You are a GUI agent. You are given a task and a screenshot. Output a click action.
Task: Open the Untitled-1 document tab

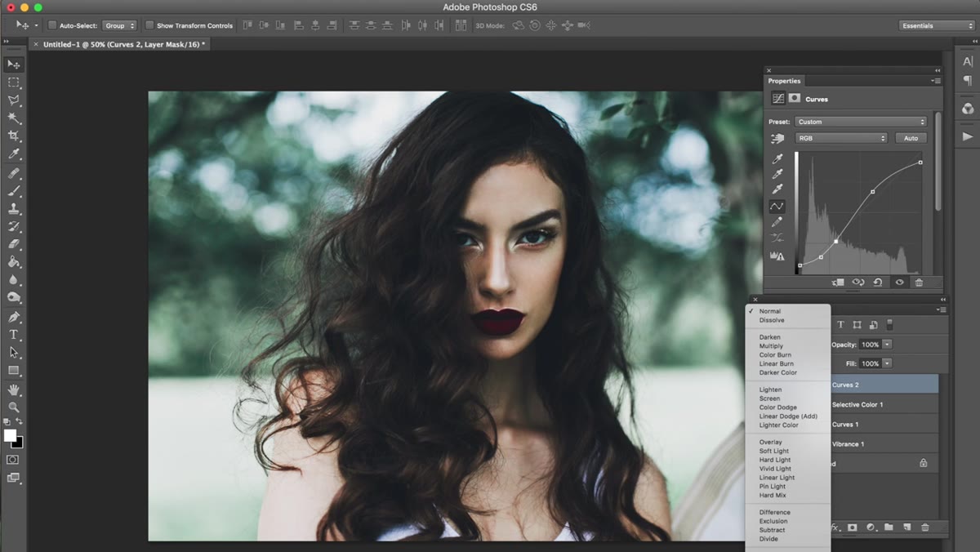point(119,44)
